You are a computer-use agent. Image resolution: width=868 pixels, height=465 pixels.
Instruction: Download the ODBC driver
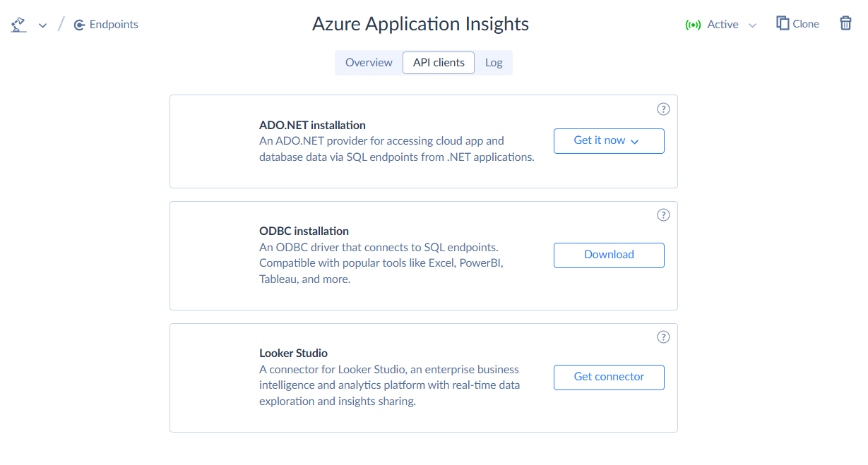[609, 255]
